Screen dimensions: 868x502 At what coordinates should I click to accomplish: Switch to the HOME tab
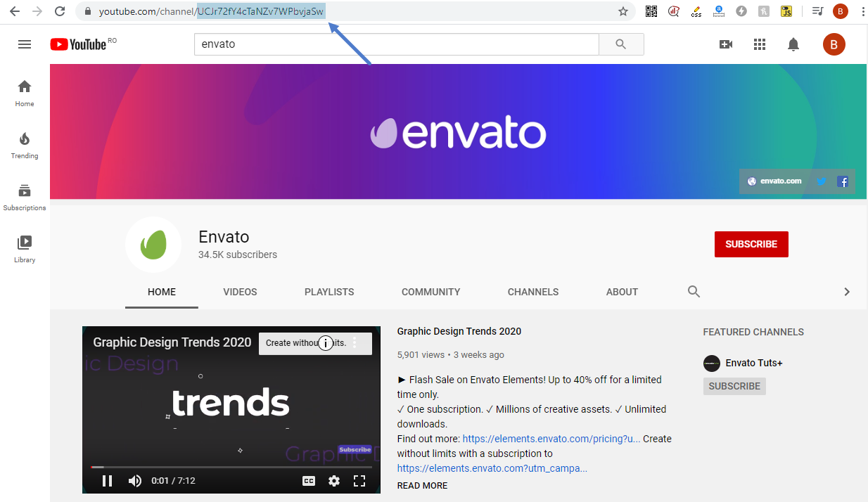(162, 292)
